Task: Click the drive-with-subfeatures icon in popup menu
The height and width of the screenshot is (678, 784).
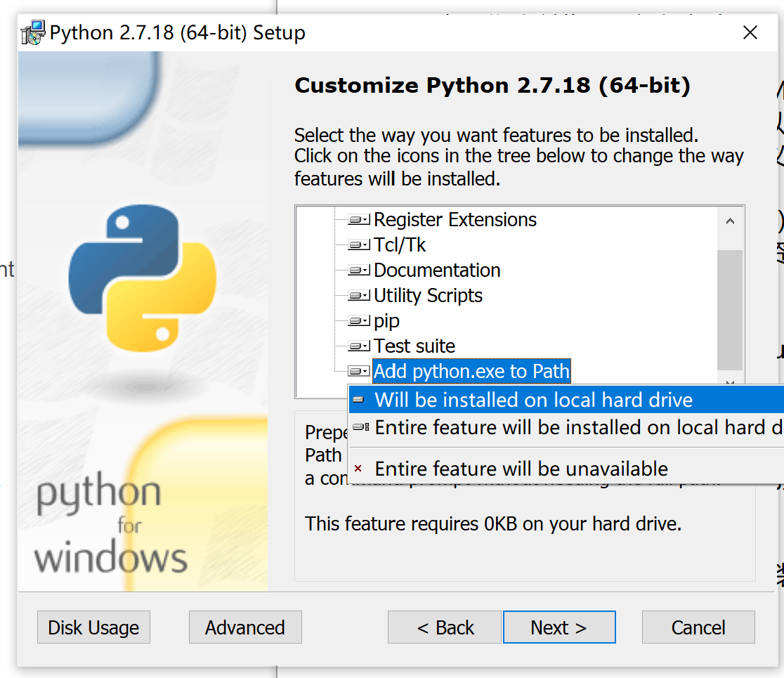Action: 360,427
